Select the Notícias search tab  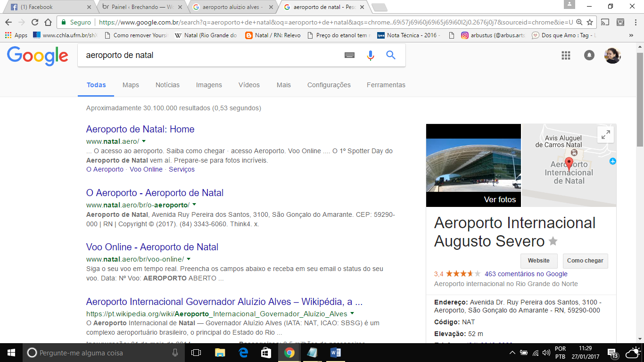point(167,85)
